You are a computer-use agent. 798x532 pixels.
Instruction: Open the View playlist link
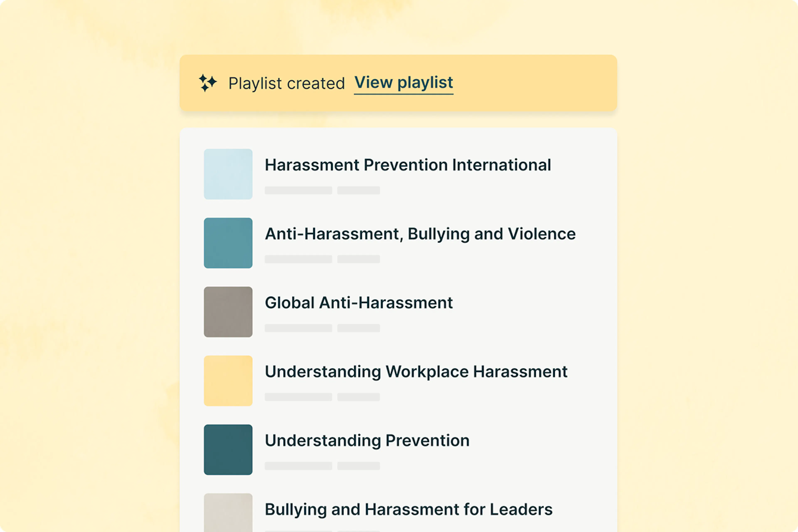[x=403, y=83]
